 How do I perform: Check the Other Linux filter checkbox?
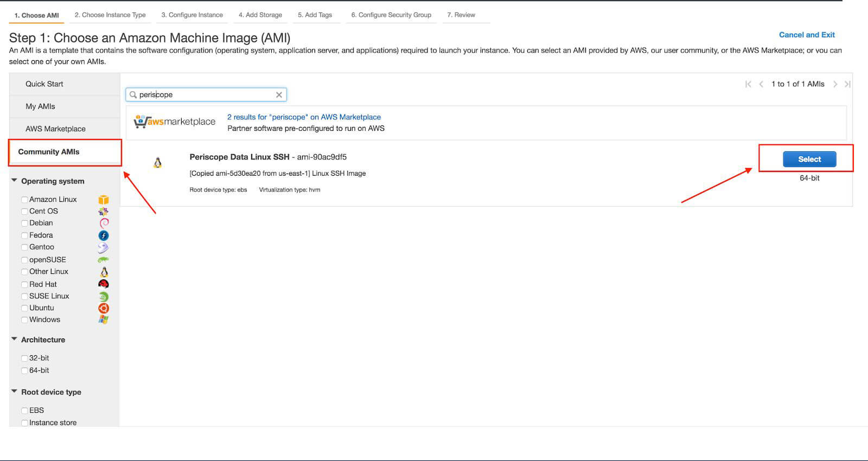24,272
